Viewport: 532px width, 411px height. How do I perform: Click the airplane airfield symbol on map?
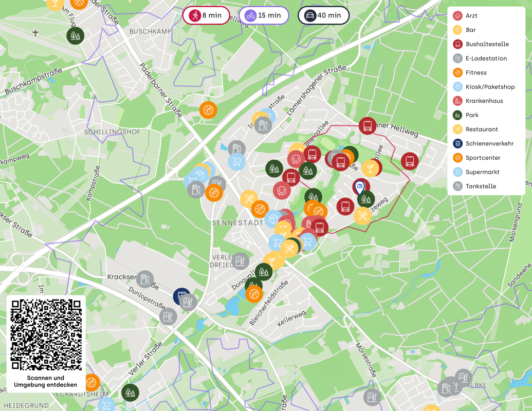pyautogui.click(x=35, y=33)
